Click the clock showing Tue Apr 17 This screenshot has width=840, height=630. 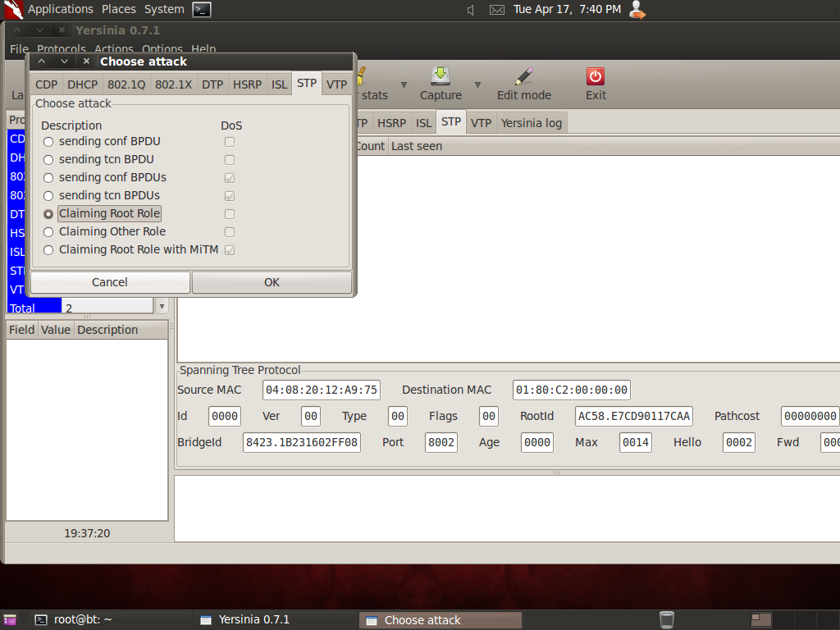point(568,9)
